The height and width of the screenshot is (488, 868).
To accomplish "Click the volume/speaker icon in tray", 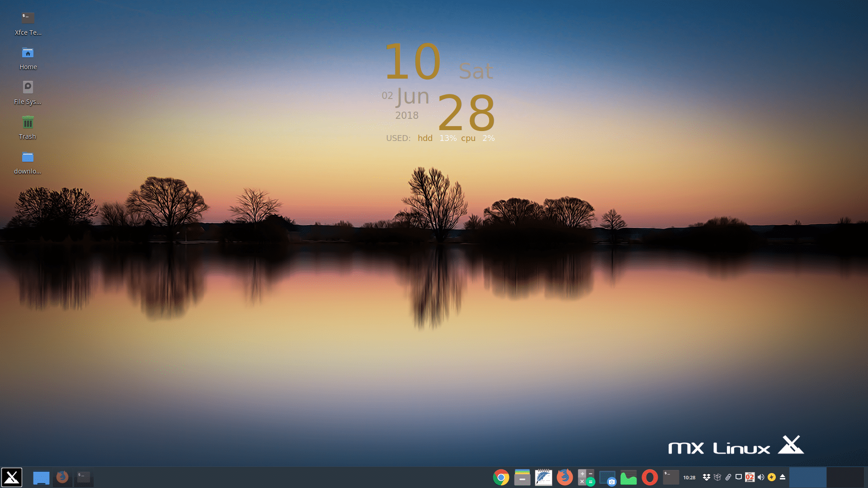I will tap(761, 477).
